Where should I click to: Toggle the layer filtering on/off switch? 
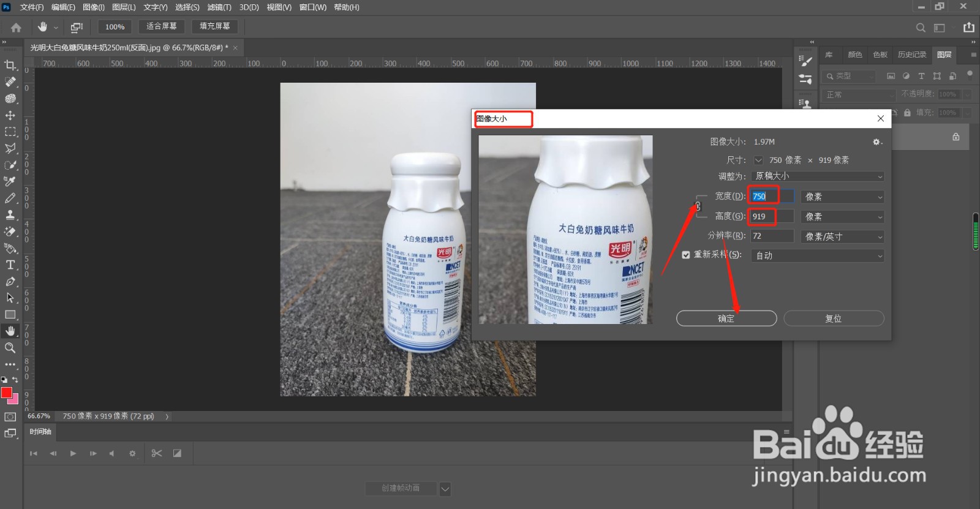point(970,75)
